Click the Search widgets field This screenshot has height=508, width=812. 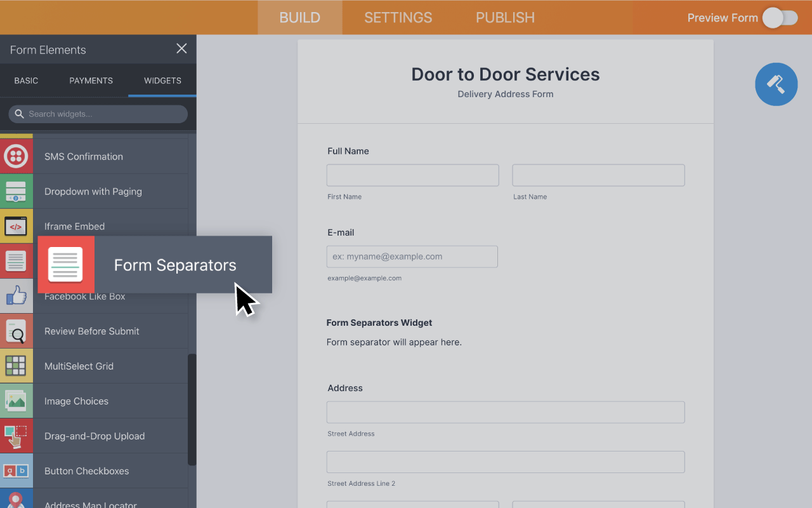point(98,114)
